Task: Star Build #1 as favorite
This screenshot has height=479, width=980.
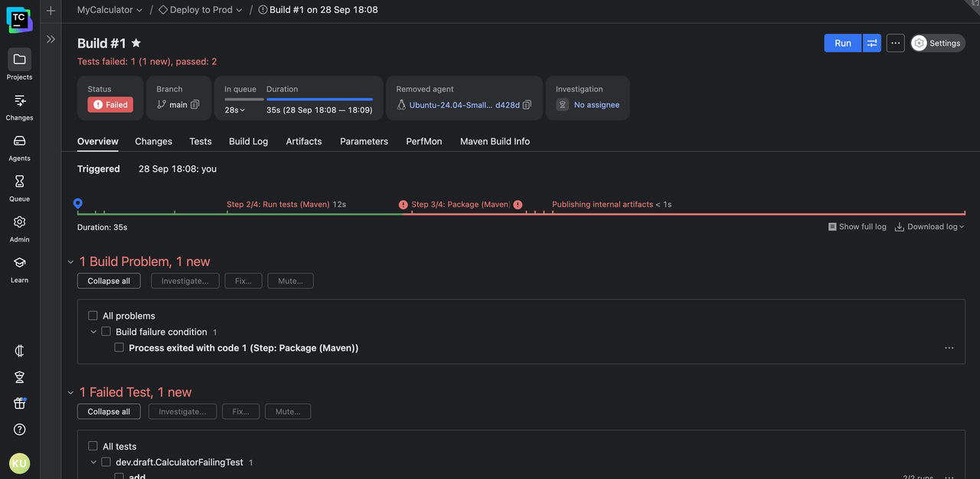Action: point(136,44)
